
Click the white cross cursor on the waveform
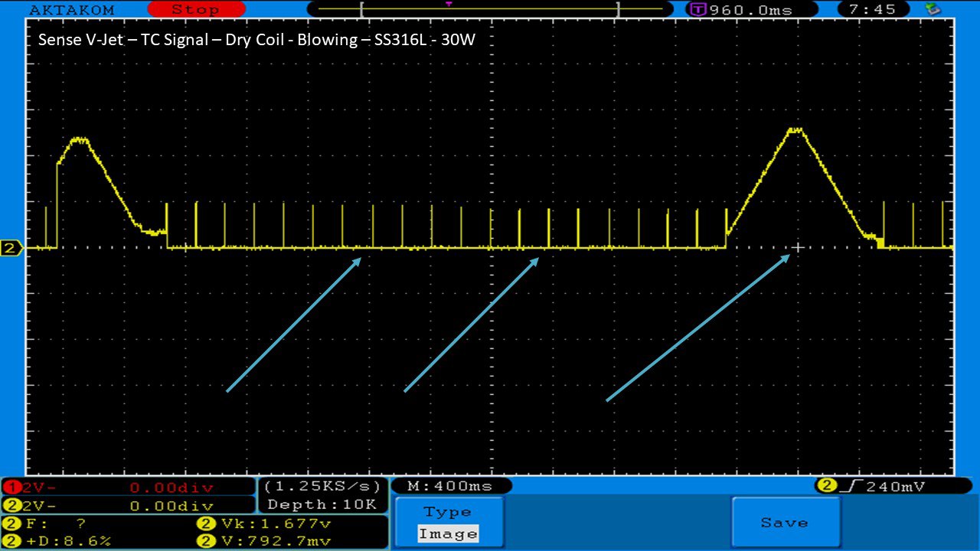point(798,247)
